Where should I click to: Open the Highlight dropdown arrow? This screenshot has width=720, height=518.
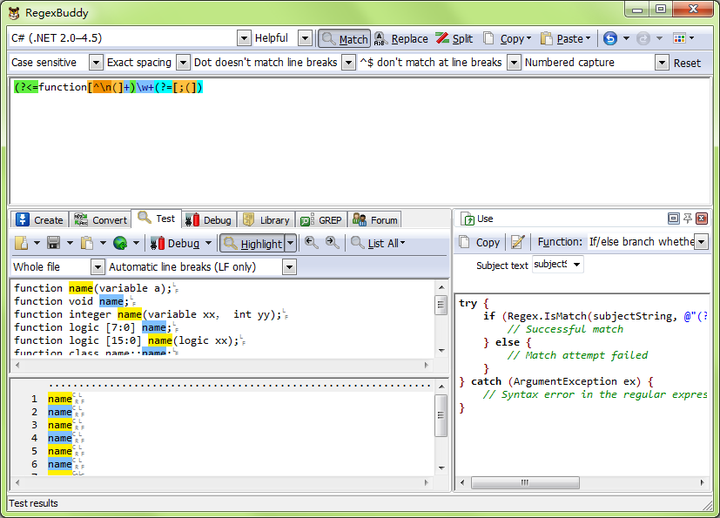(x=291, y=243)
